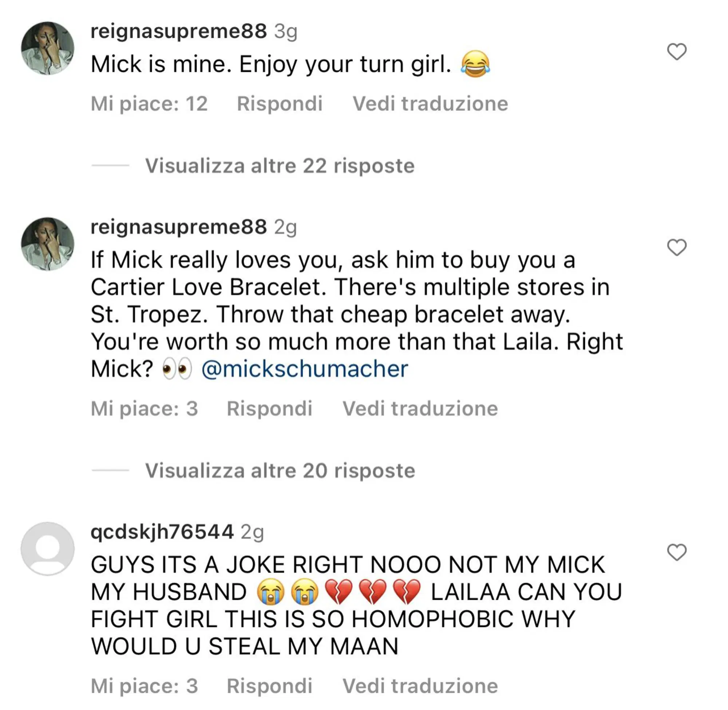Open the @mickschumacher mention link

[305, 369]
